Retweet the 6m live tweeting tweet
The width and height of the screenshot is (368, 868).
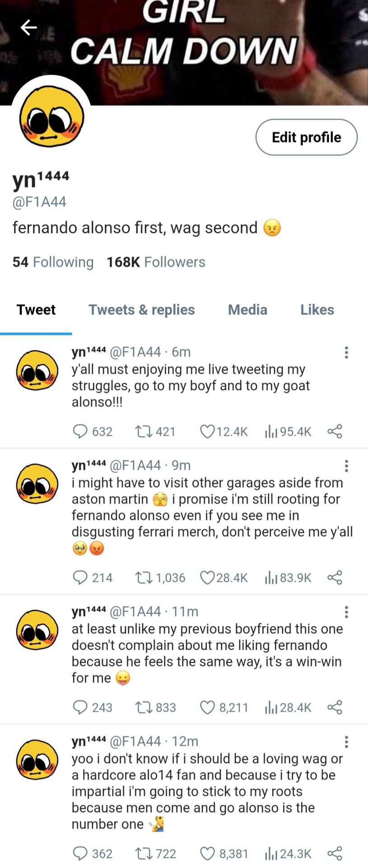145,431
